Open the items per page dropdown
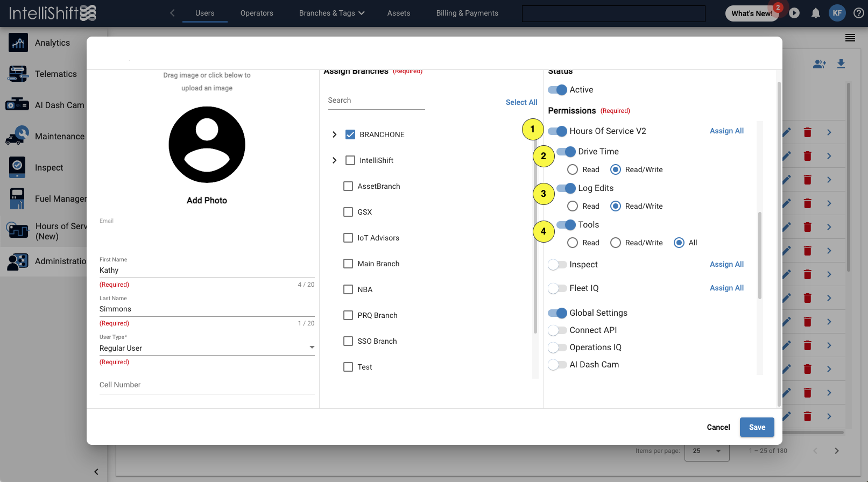The width and height of the screenshot is (868, 482). [707, 451]
